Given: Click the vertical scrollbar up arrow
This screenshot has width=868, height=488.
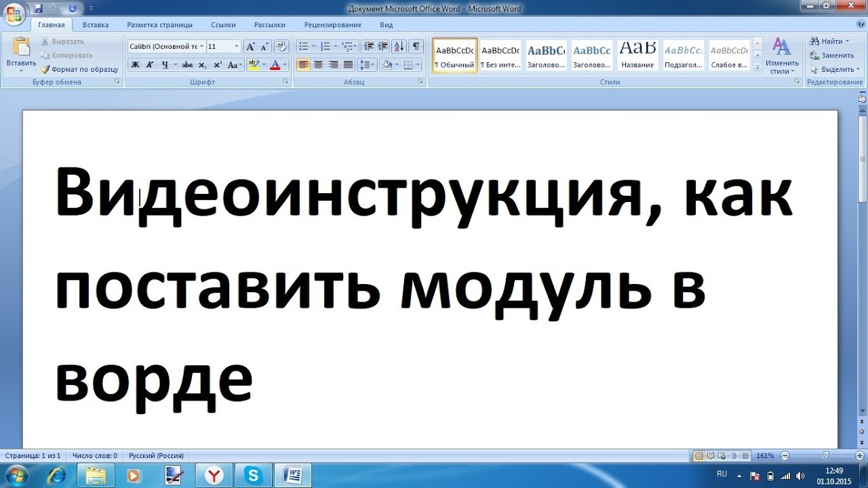Looking at the screenshot, I should pos(863,109).
